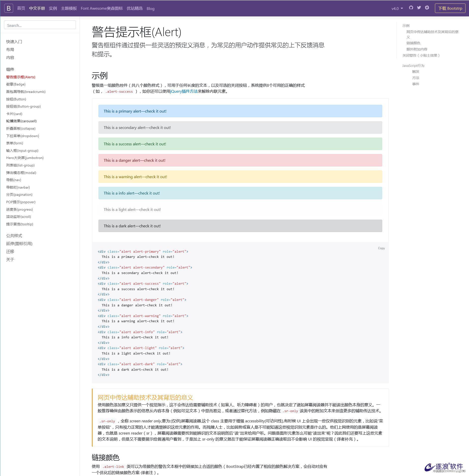Jump to 事件 in right contents
Image resolution: width=469 pixels, height=476 pixels.
coord(416,84)
